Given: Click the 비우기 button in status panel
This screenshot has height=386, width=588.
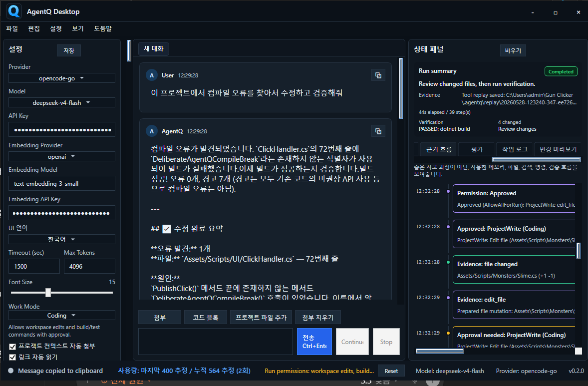Looking at the screenshot, I should (513, 50).
